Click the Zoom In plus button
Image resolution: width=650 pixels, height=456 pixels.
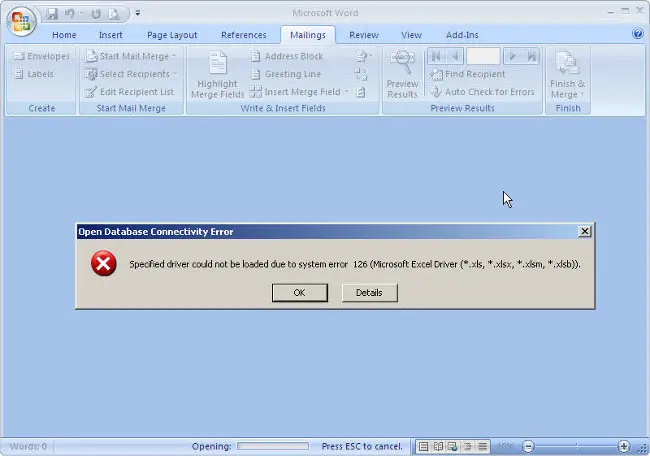pyautogui.click(x=623, y=446)
